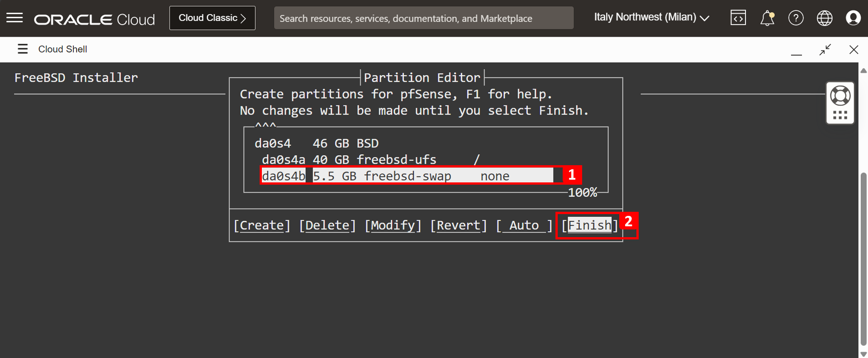Open the Oracle Cloud navigation menu
Image resolution: width=868 pixels, height=358 pixels.
click(14, 18)
